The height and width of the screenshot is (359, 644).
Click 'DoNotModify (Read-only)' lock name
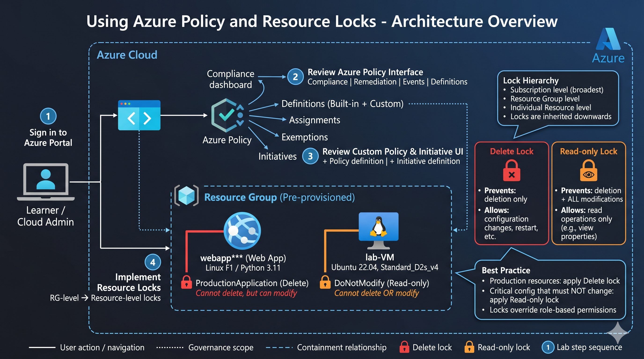[x=381, y=283]
